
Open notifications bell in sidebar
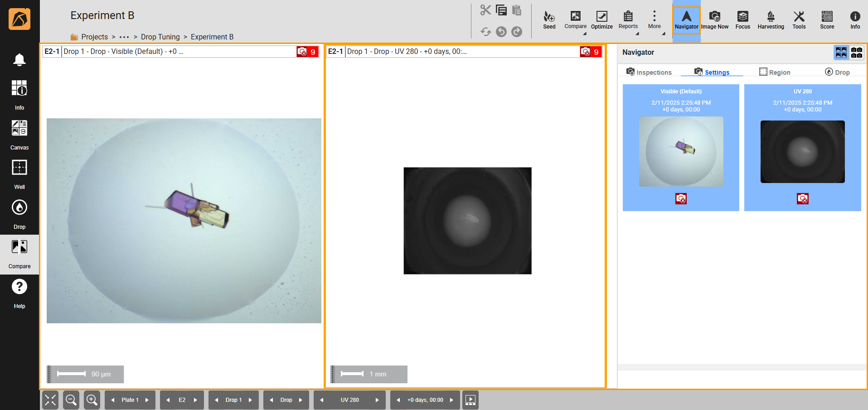pyautogui.click(x=19, y=60)
